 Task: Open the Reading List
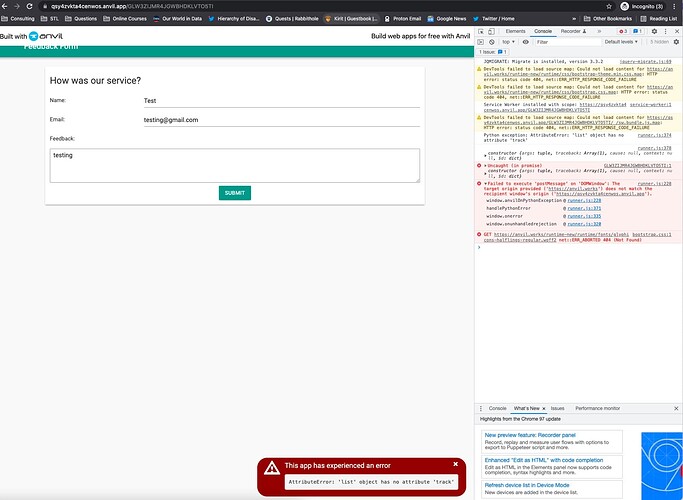659,19
